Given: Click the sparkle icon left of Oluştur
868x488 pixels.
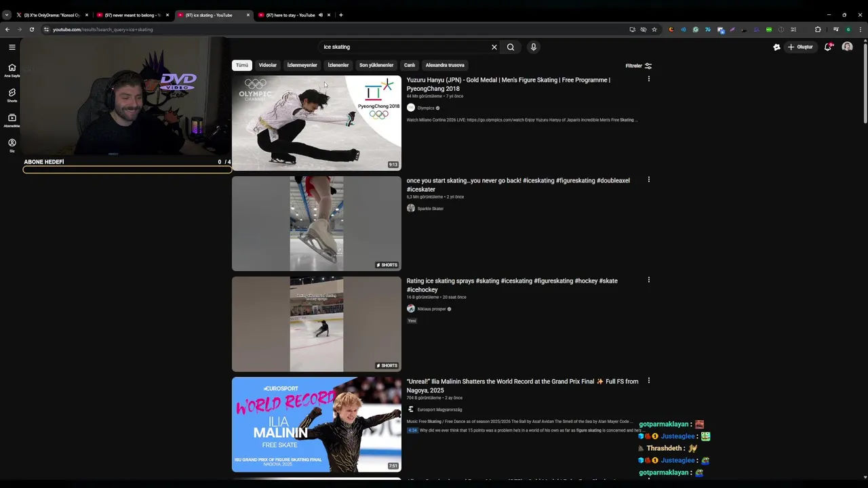Looking at the screenshot, I should pyautogui.click(x=776, y=47).
